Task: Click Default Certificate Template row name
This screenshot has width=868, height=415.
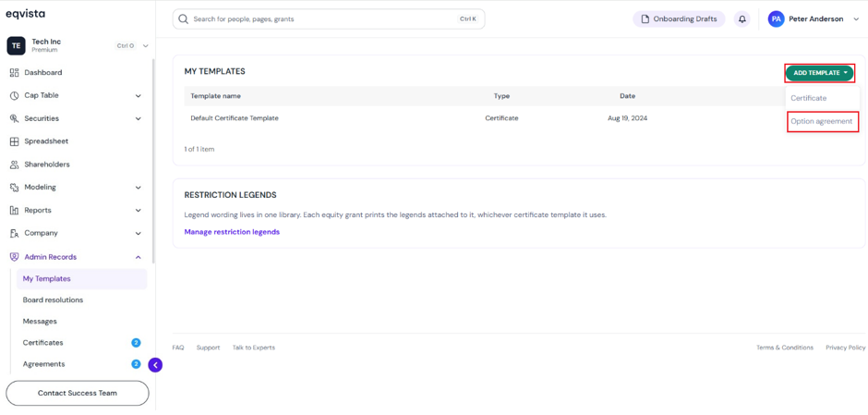Action: [x=235, y=118]
